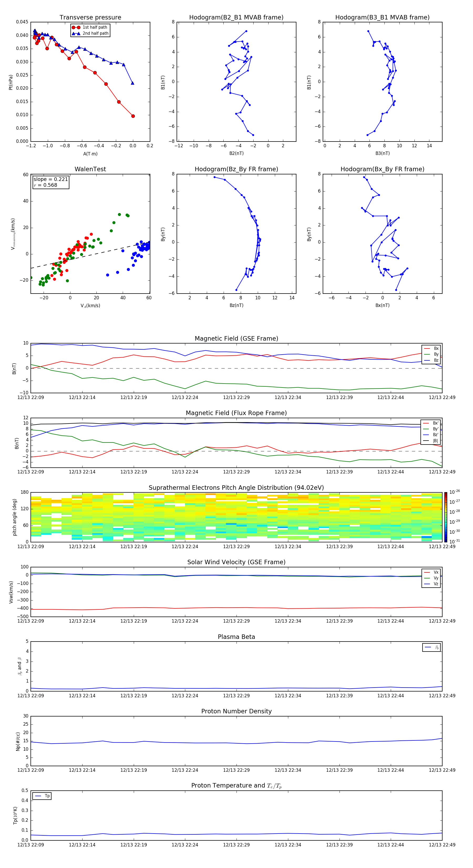473x868 pixels.
Task: Click the "Magnetic Field (Flux Rope Frame)" title
Action: 236,413
